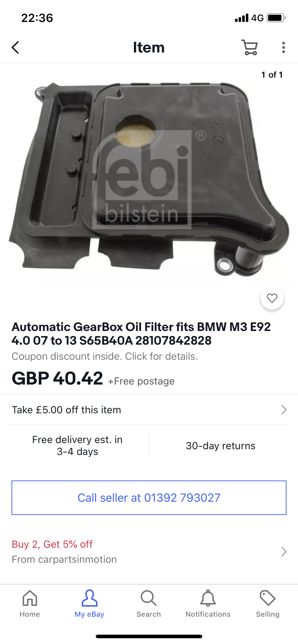Add item to watchlist via heart icon
The height and width of the screenshot is (644, 298).
coord(272,298)
